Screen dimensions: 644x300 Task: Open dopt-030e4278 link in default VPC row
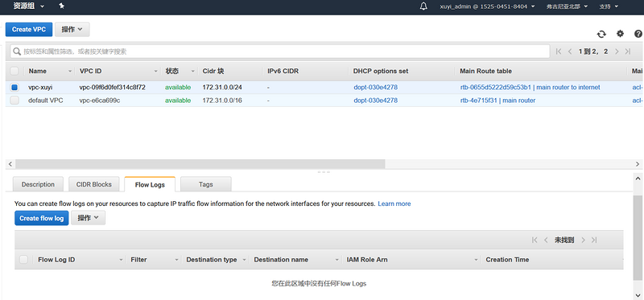(375, 101)
